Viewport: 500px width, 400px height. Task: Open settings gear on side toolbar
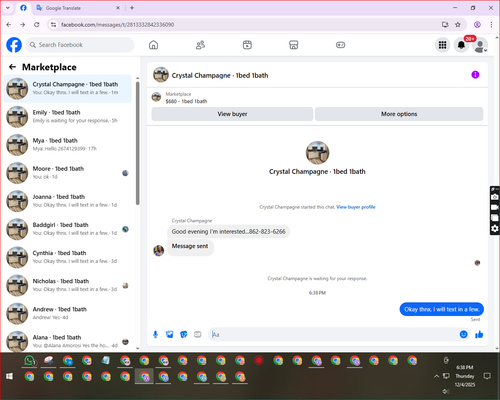pyautogui.click(x=495, y=229)
